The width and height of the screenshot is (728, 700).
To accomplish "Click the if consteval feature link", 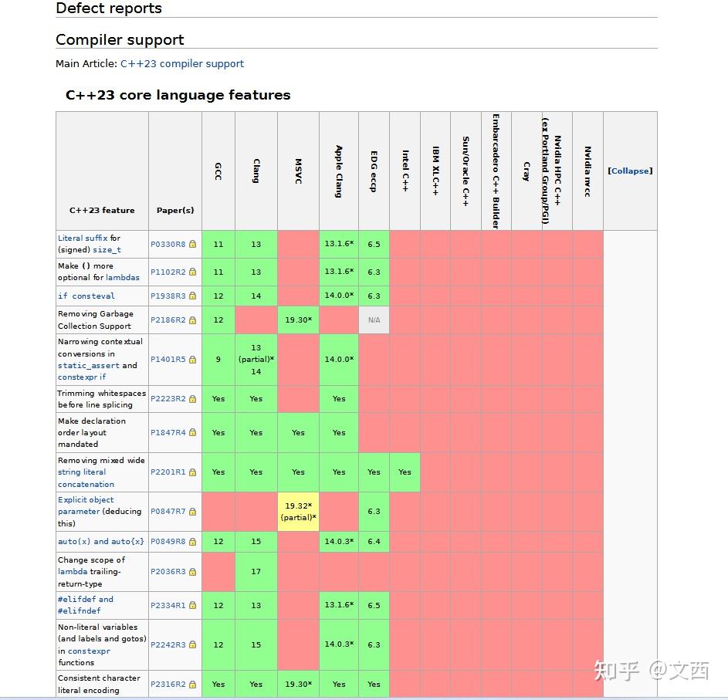I will point(87,296).
